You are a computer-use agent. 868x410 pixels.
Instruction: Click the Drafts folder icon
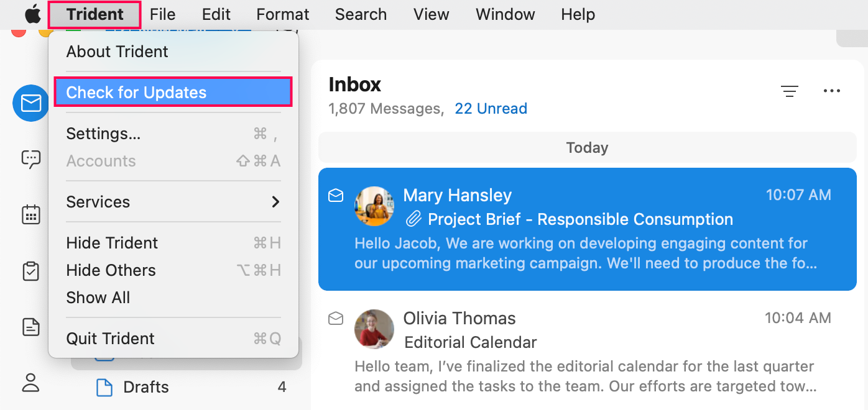tap(104, 387)
